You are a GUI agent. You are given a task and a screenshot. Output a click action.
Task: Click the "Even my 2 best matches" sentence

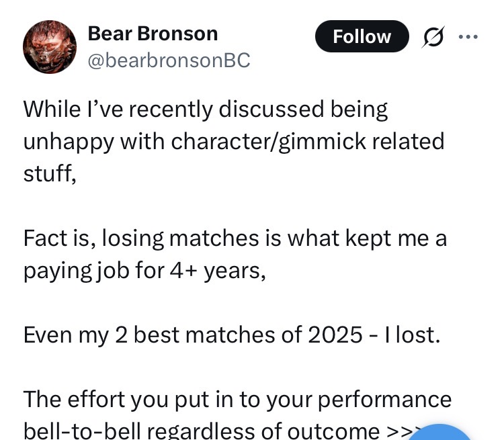[232, 335]
